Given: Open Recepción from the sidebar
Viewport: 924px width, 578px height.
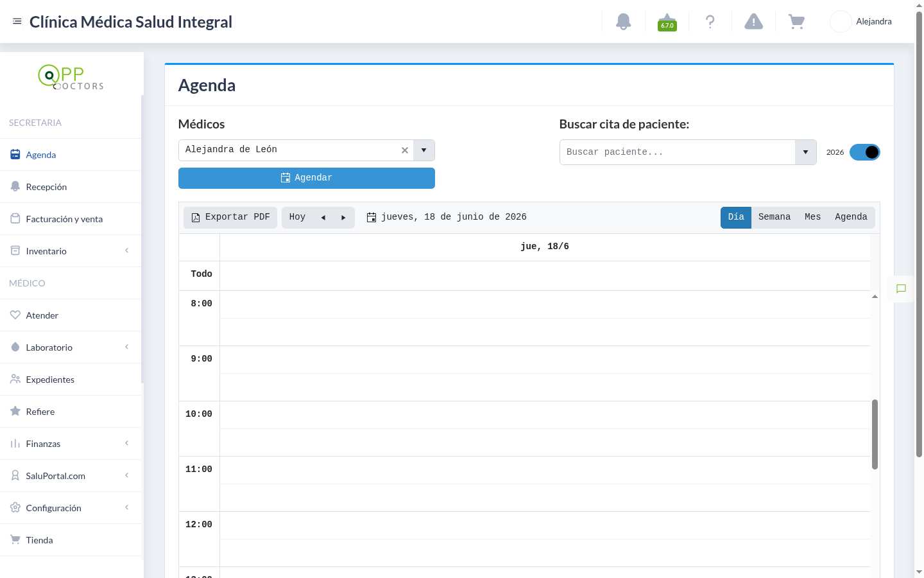Looking at the screenshot, I should pos(71,187).
